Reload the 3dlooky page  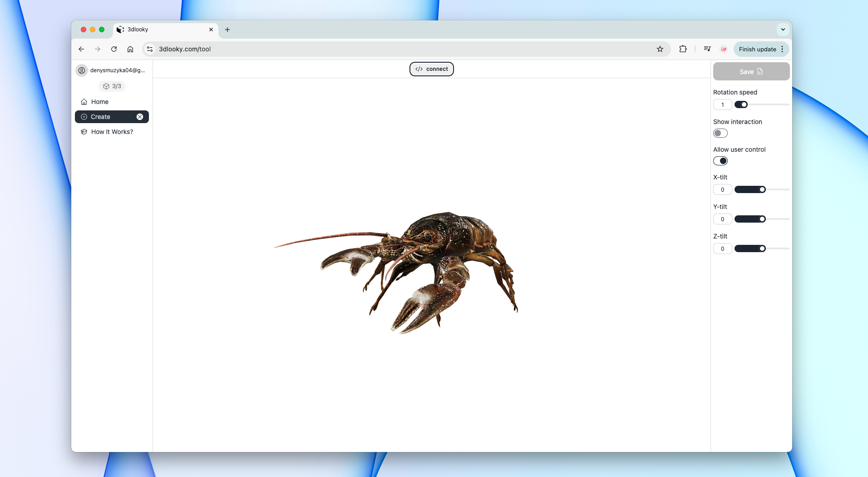tap(114, 49)
